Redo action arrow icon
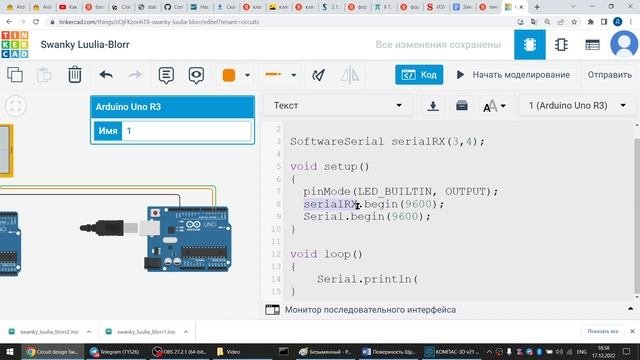The width and height of the screenshot is (640, 360). point(135,75)
